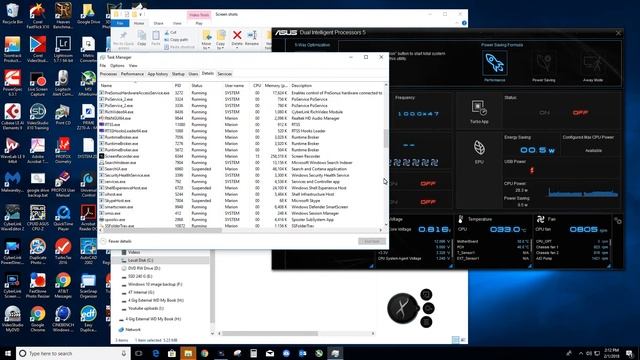Viewport: 640px width, 360px height.
Task: Click the Fan icon in ASUS panel
Action: tap(541, 219)
